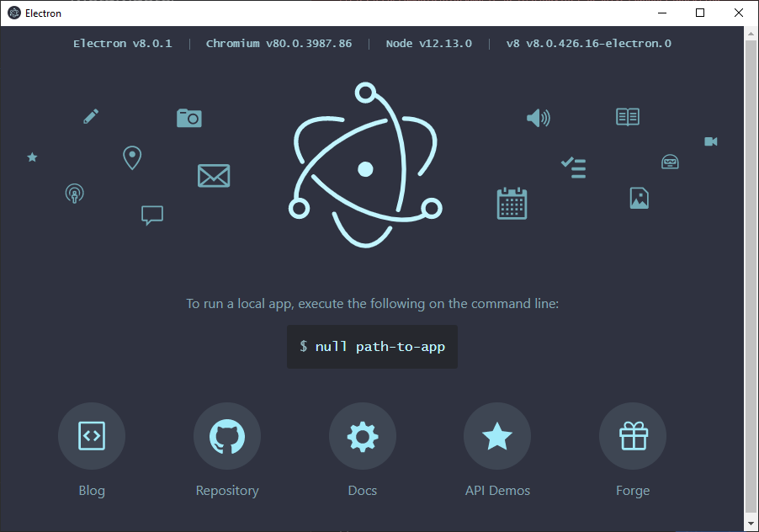Click the 'To run a local app' instruction text
This screenshot has width=759, height=532.
point(372,304)
